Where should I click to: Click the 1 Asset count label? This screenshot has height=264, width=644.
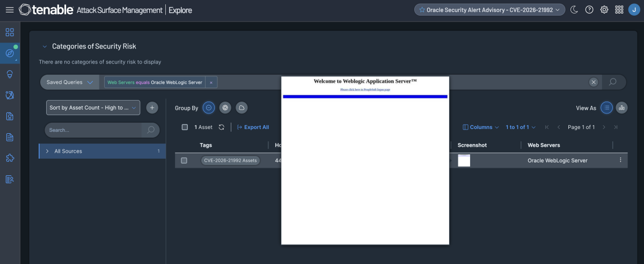coord(203,127)
